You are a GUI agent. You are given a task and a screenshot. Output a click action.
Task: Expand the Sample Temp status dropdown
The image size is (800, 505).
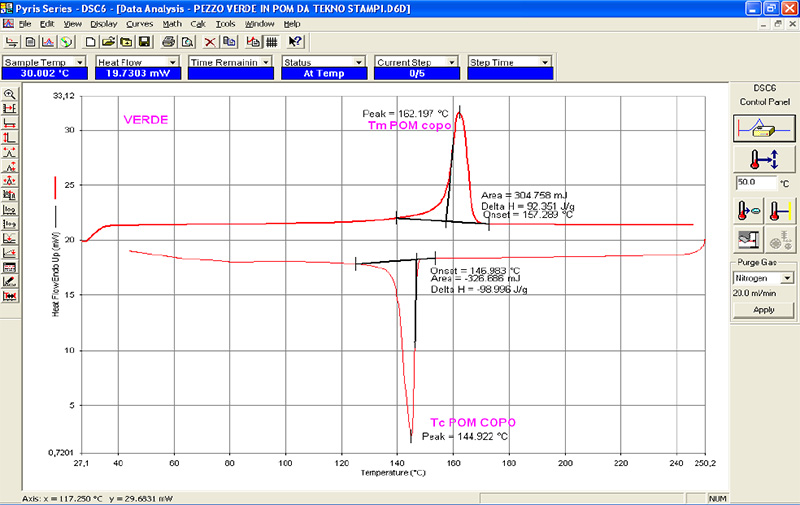[82, 62]
